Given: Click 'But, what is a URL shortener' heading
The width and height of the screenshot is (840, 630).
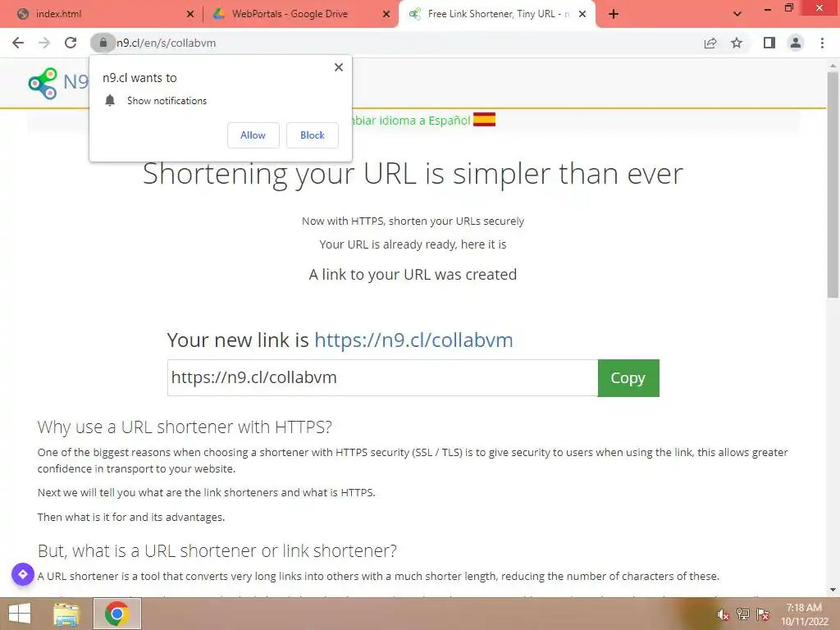Looking at the screenshot, I should pos(217,550).
